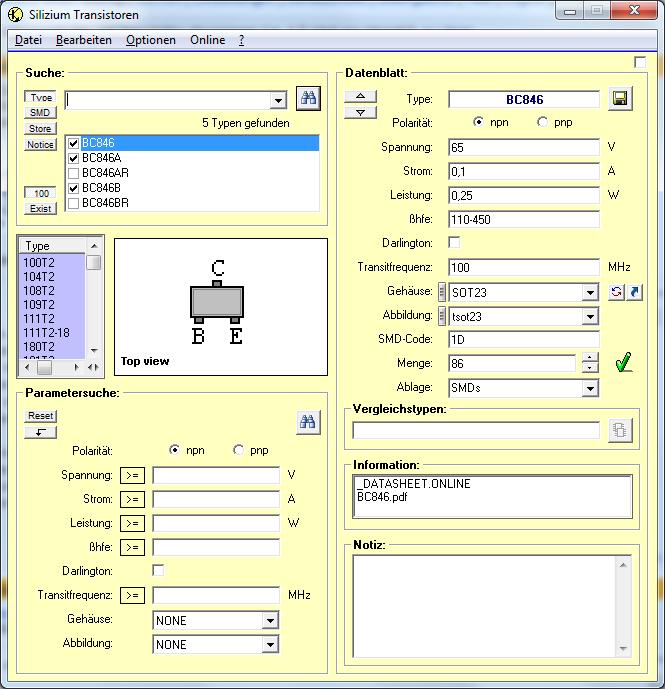This screenshot has height=689, width=665.
Task: Check the BC846BR checkbox
Action: tap(73, 203)
